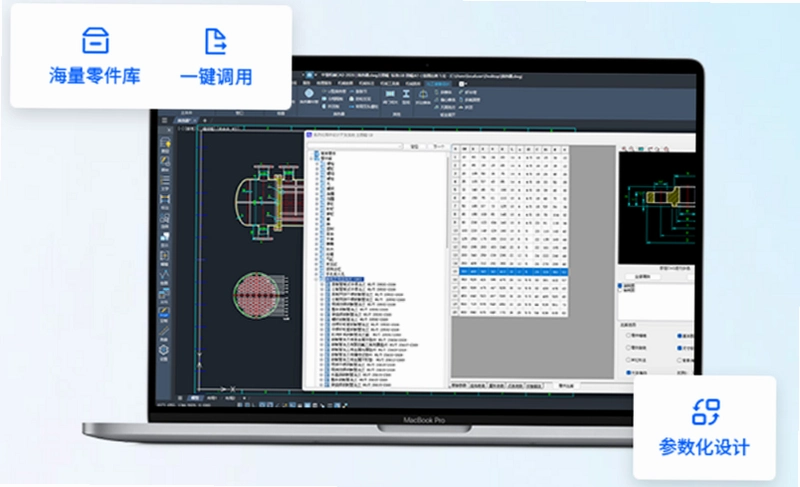This screenshot has width=800, height=487.
Task: Open the first tab below the parts table
Action: point(459,386)
